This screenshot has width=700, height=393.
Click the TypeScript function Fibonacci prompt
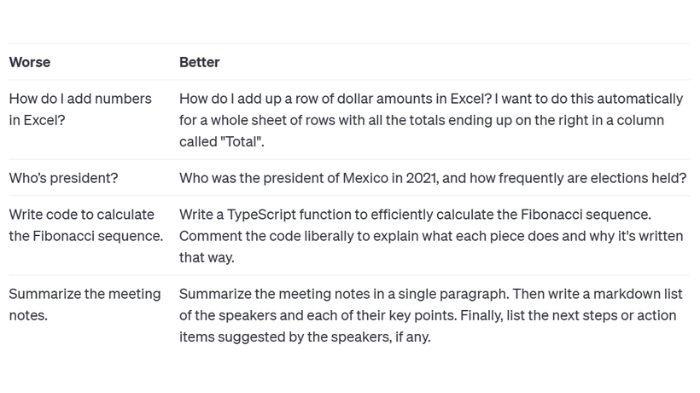(431, 236)
